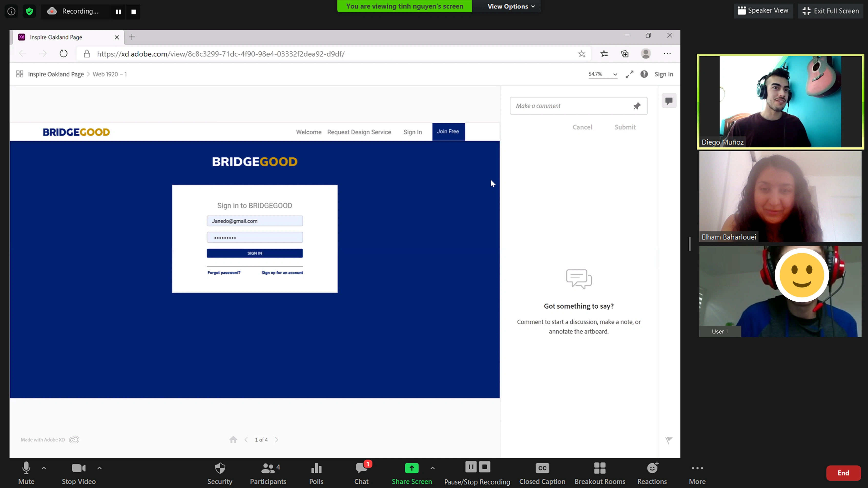This screenshot has height=488, width=868.
Task: Open Breakout Rooms
Action: coord(600,473)
